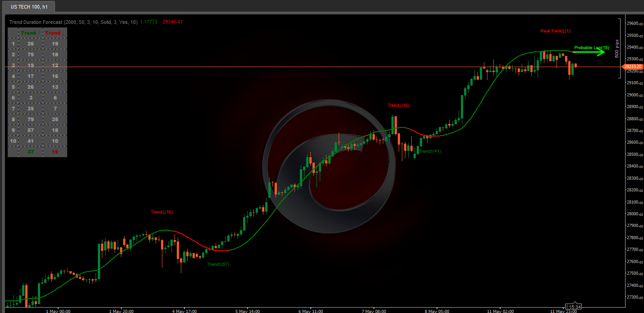This screenshot has width=644, height=313.
Task: Click the Trend up value 75 in row 2
Action: click(x=30, y=54)
